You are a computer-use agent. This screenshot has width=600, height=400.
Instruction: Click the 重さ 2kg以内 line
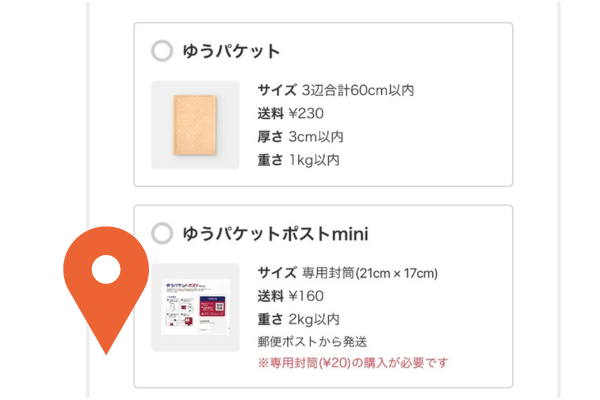tap(298, 319)
